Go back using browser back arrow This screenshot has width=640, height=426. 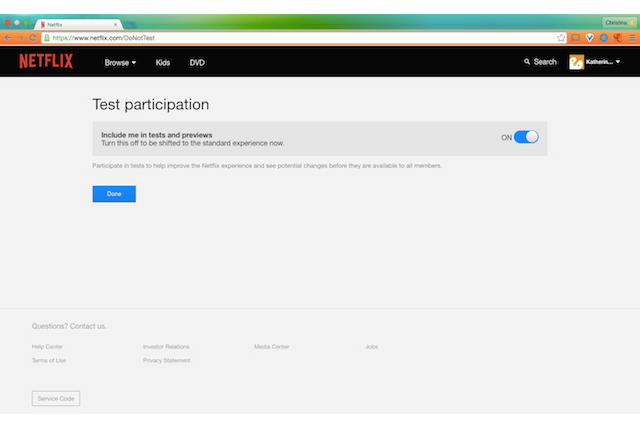[x=8, y=37]
